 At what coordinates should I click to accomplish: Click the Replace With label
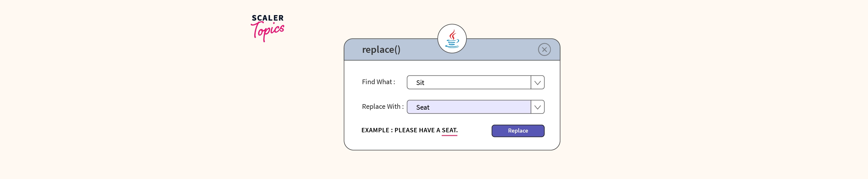382,107
